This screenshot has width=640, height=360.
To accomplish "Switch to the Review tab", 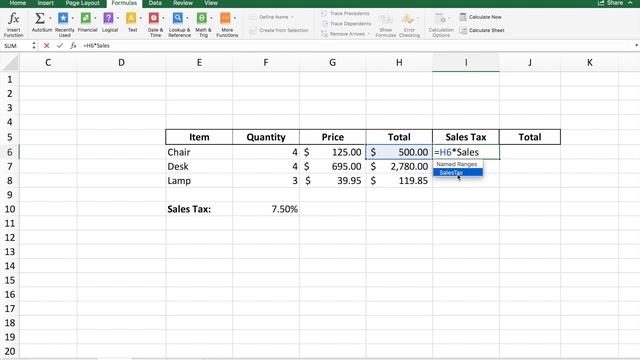I will click(183, 3).
